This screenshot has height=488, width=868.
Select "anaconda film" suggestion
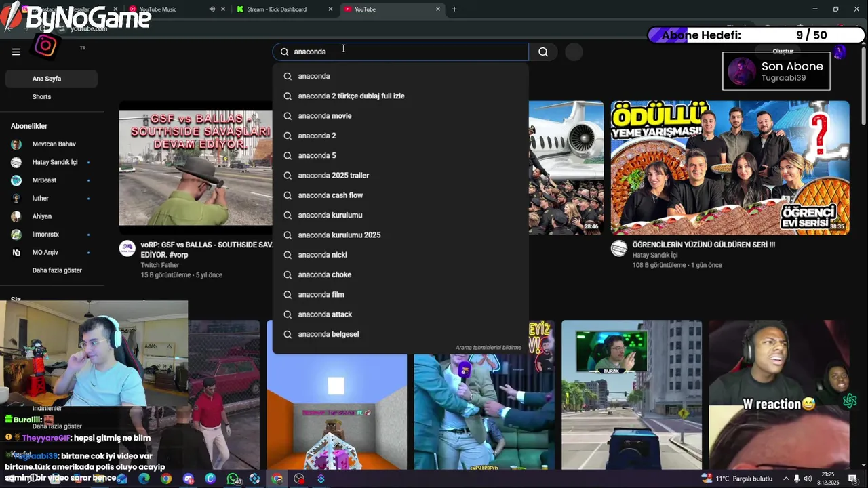(400, 295)
